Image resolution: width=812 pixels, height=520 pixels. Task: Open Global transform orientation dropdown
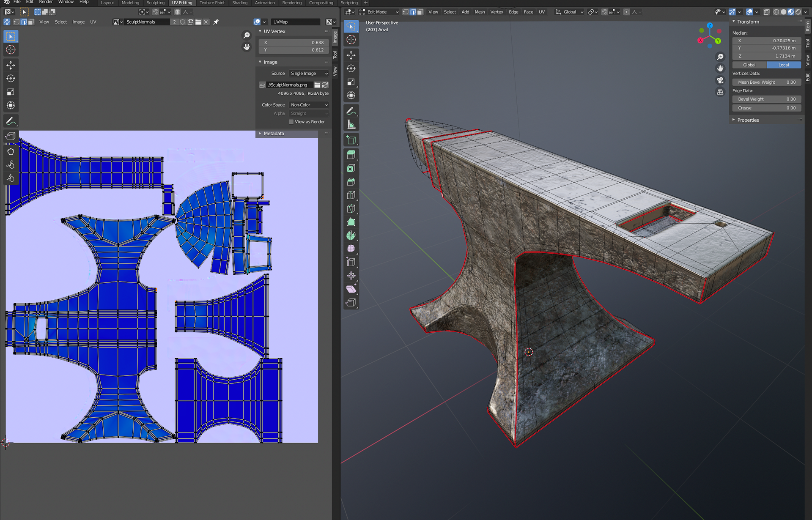570,12
